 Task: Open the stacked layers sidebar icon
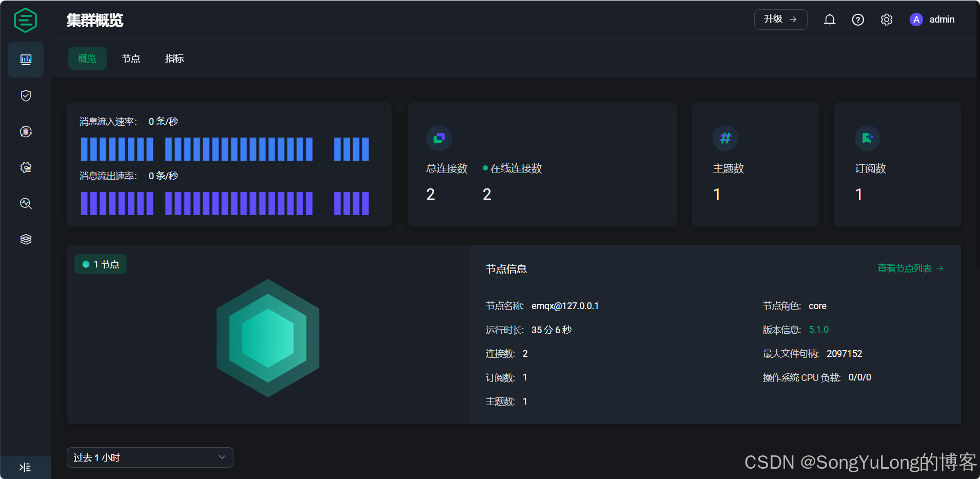(26, 239)
